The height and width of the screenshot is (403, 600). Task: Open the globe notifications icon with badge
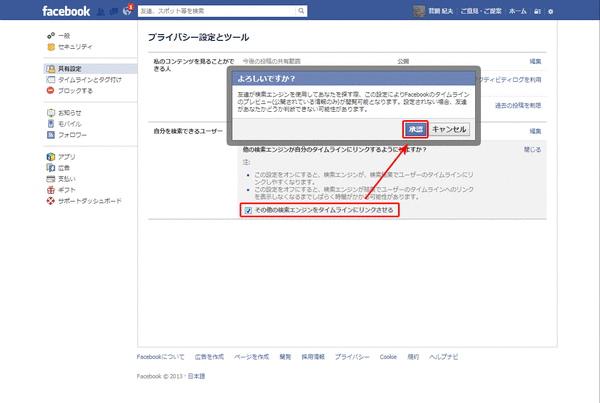[127, 11]
